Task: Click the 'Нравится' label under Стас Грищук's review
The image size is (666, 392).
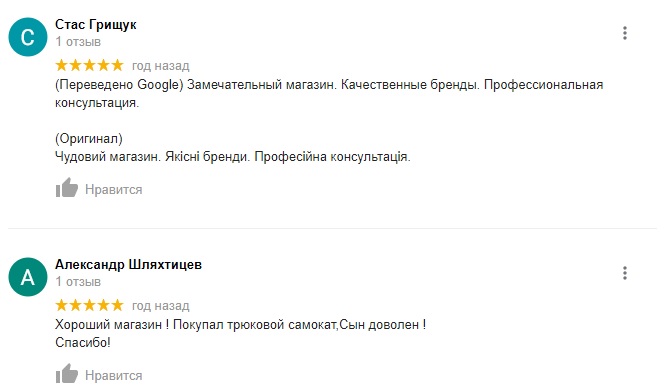Action: [x=113, y=189]
